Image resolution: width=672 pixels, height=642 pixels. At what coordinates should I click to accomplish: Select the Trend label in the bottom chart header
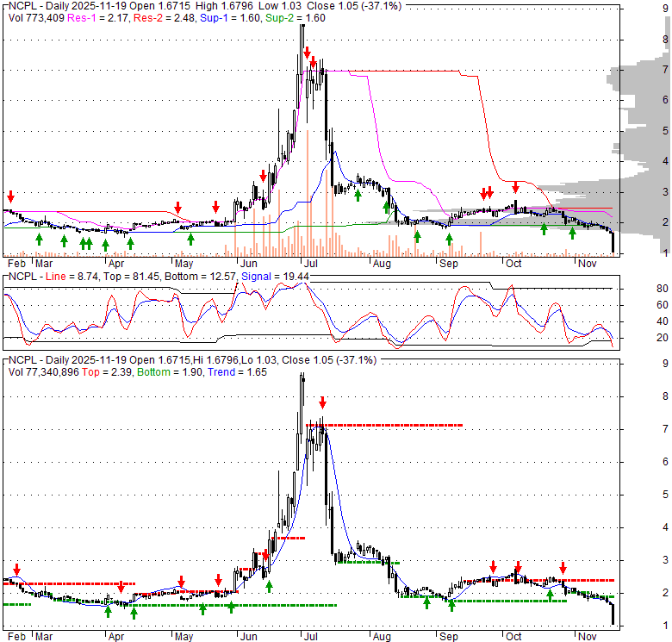coord(221,372)
